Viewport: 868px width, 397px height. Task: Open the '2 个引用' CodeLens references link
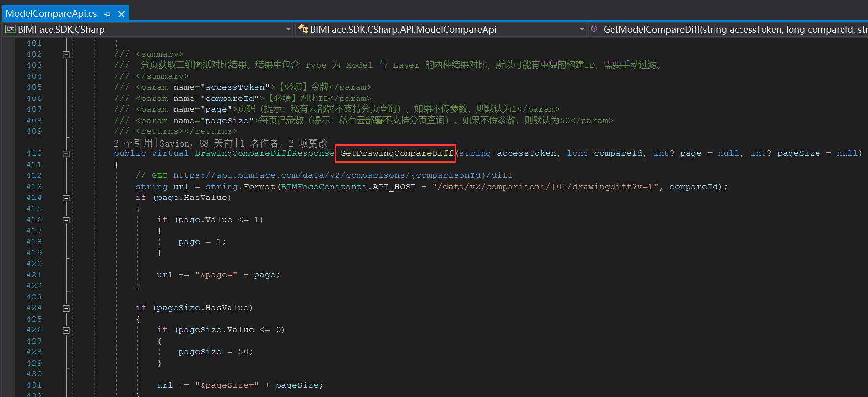[x=133, y=143]
